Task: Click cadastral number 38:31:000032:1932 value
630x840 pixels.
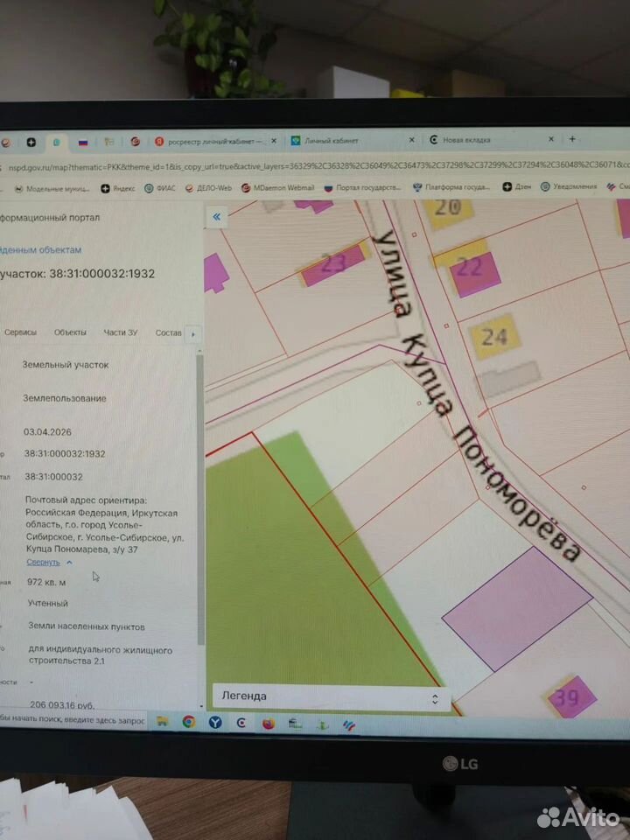Action: coord(64,454)
